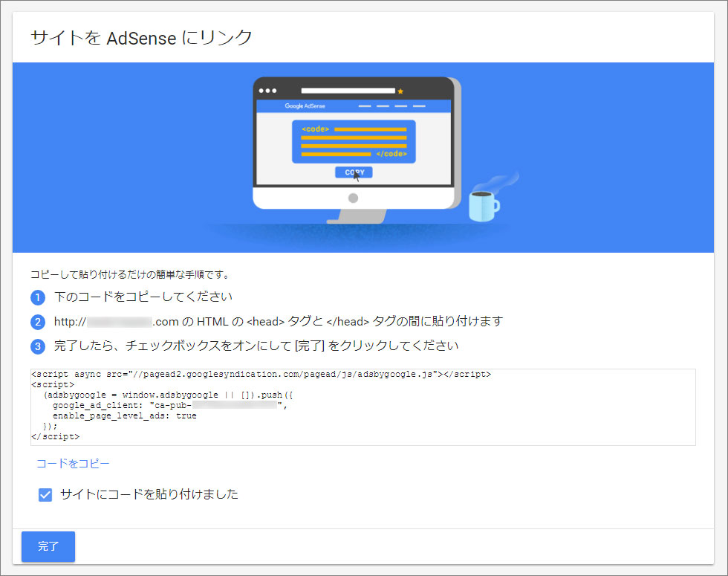Image resolution: width=728 pixels, height=576 pixels.
Task: Click the 完了 button
Action: [48, 546]
